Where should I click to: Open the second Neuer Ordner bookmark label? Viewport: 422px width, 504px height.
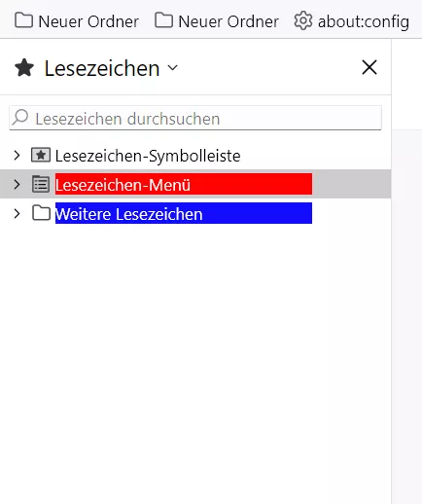pyautogui.click(x=229, y=22)
